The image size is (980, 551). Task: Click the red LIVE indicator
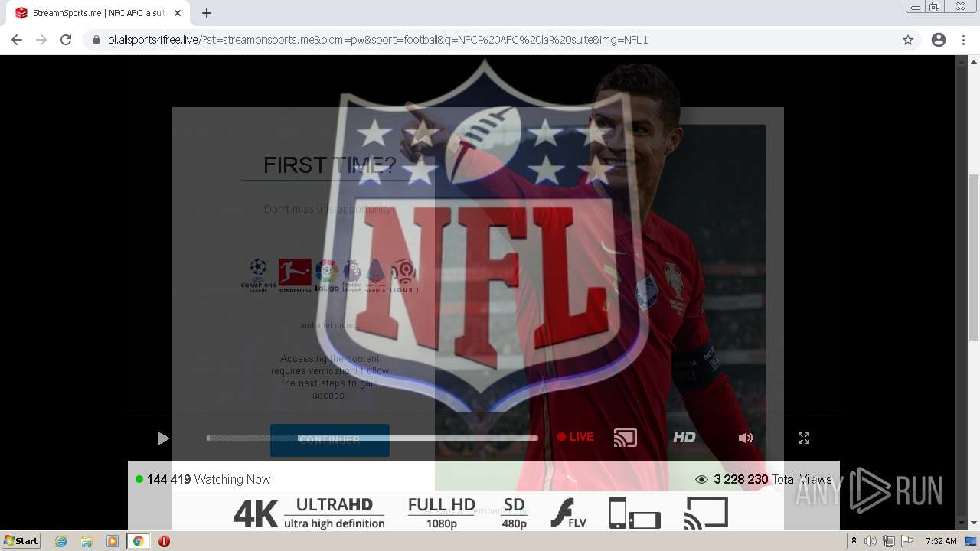[576, 437]
